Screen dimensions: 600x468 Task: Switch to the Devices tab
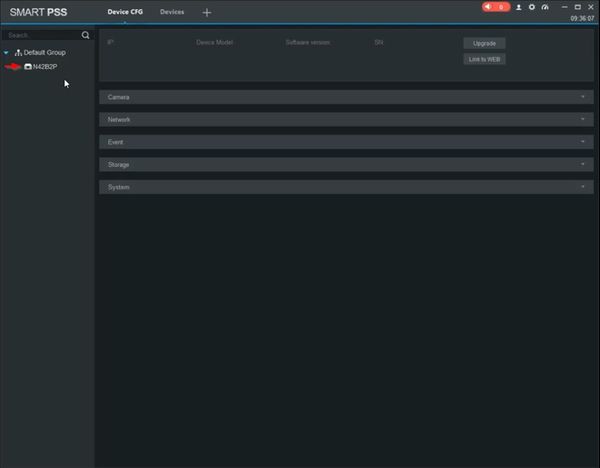coord(172,12)
